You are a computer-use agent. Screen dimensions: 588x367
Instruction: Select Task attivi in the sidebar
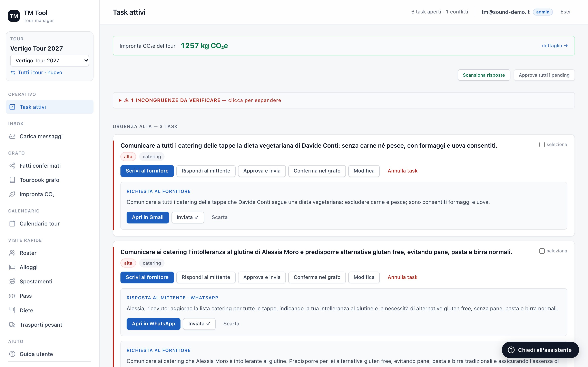(50, 107)
